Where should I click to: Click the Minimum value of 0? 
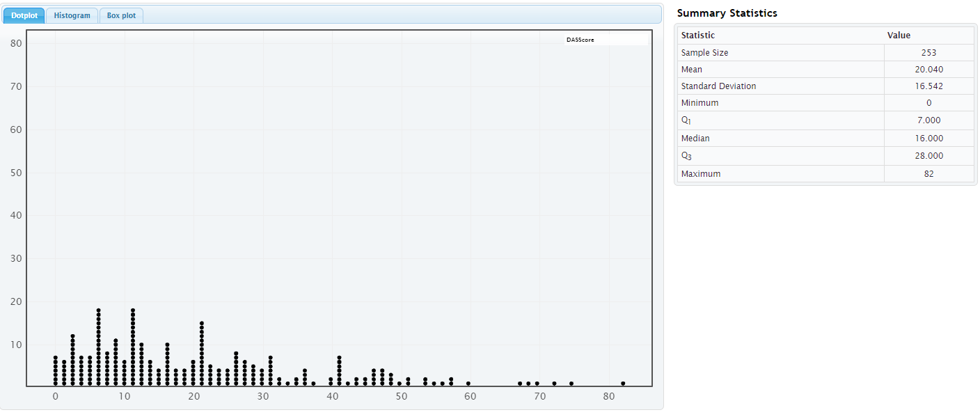coord(928,102)
